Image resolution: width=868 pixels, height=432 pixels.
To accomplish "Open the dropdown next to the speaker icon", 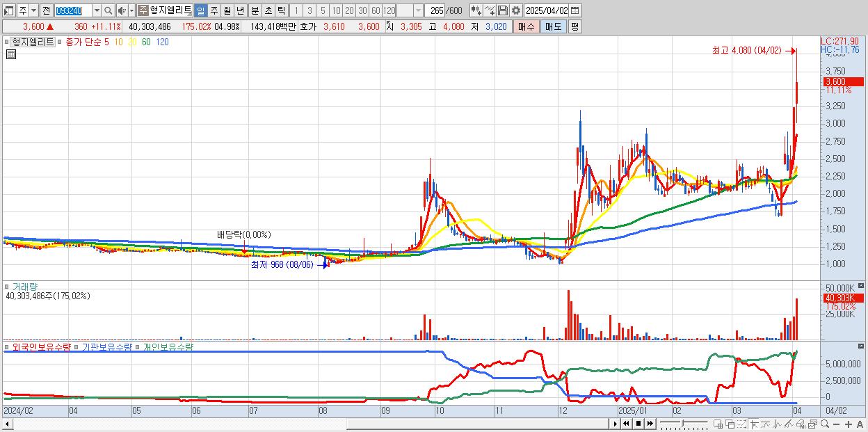I will click(x=131, y=10).
